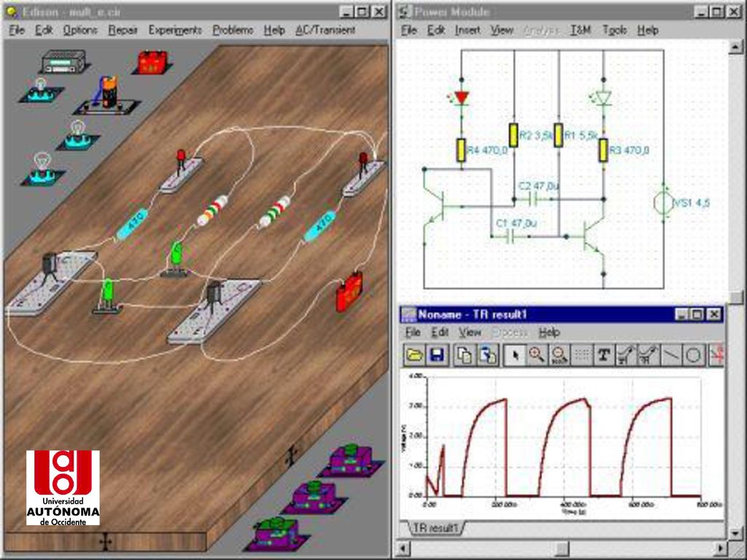
Task: Open the Help menu in the TR result window
Action: 549,332
